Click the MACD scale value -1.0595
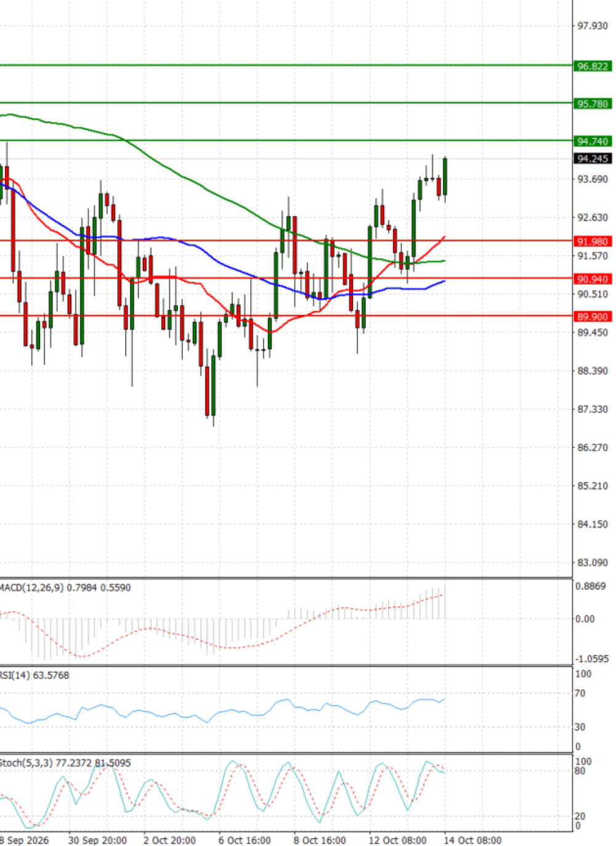616x846 pixels. click(592, 659)
